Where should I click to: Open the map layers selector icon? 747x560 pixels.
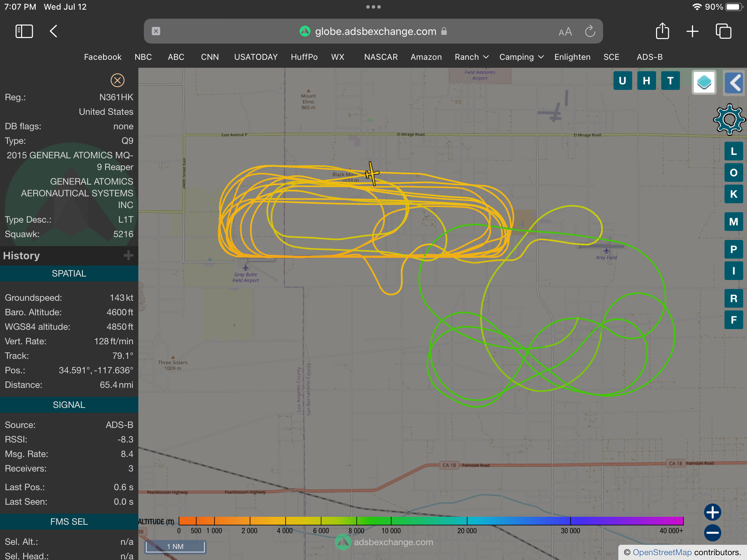pyautogui.click(x=704, y=82)
